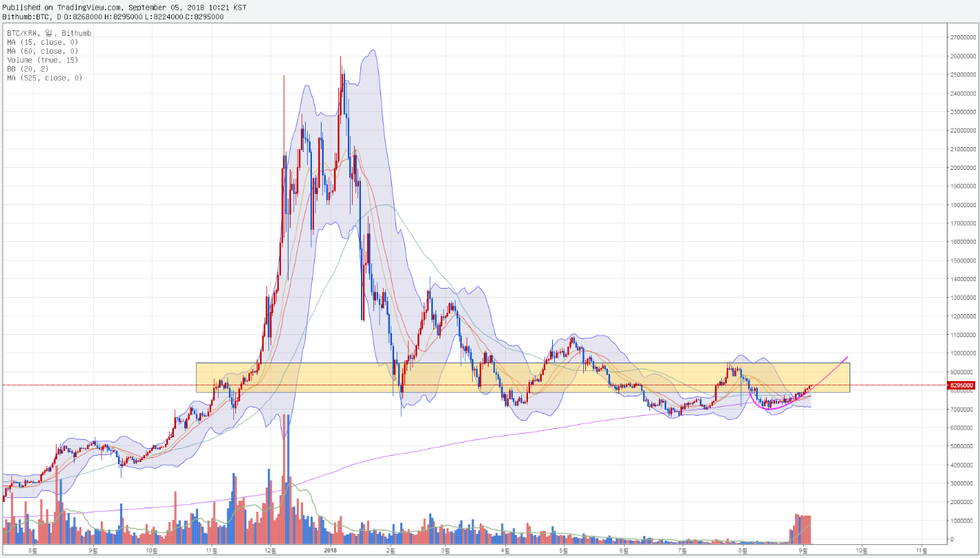Screen dimensions: 980x558
Task: Click the '5월' month label on time axis
Action: click(x=563, y=550)
